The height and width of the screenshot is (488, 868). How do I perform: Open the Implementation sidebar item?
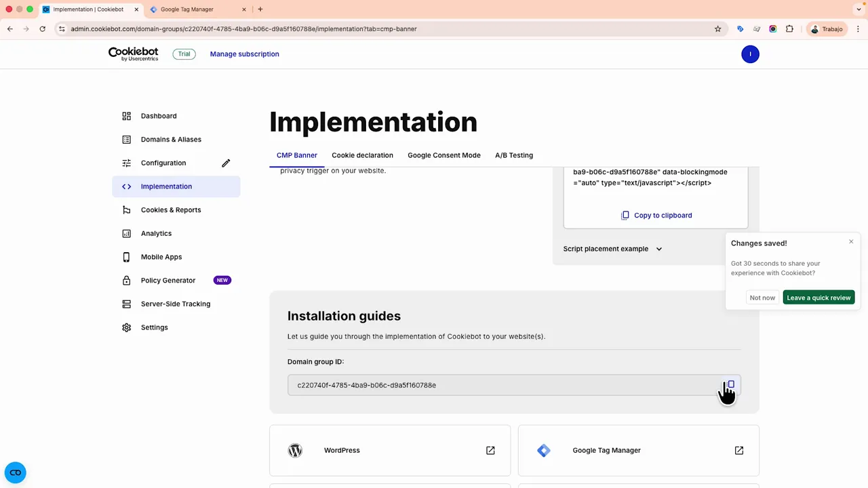click(x=176, y=186)
